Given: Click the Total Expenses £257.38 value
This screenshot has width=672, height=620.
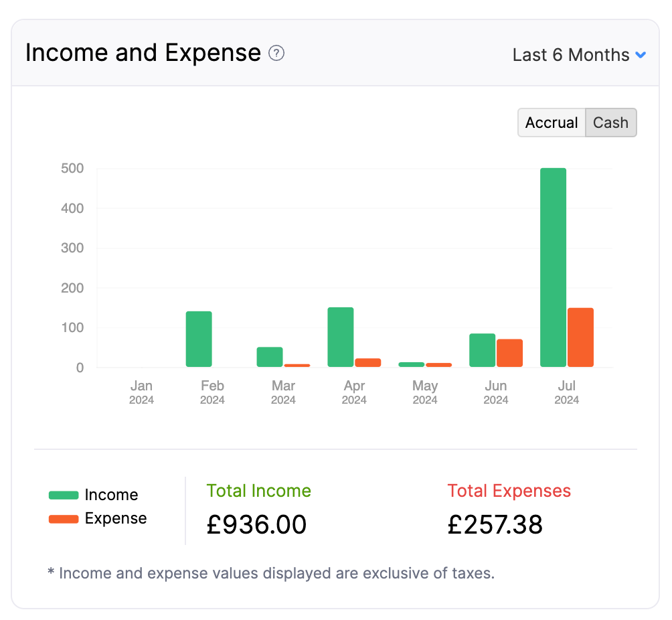Looking at the screenshot, I should 495,524.
